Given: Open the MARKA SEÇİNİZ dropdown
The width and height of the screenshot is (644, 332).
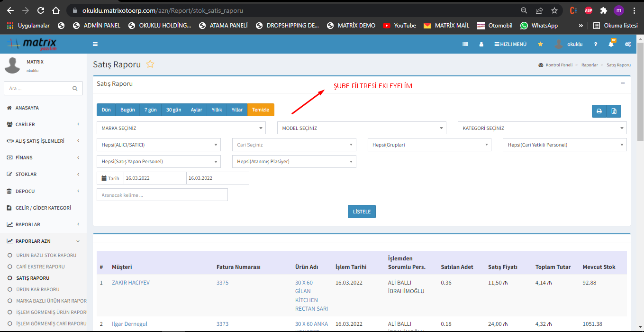Looking at the screenshot, I should [x=181, y=128].
